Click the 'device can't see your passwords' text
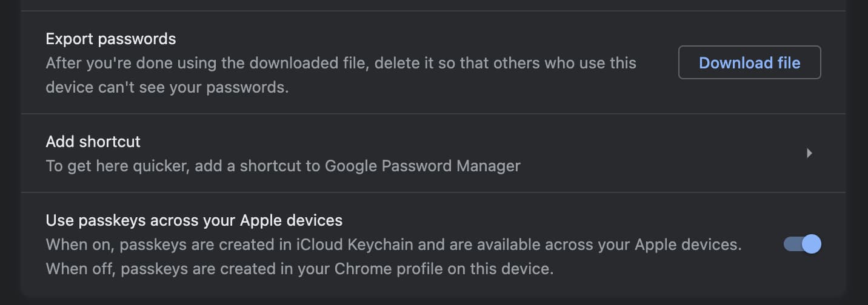The image size is (868, 305). 167,87
